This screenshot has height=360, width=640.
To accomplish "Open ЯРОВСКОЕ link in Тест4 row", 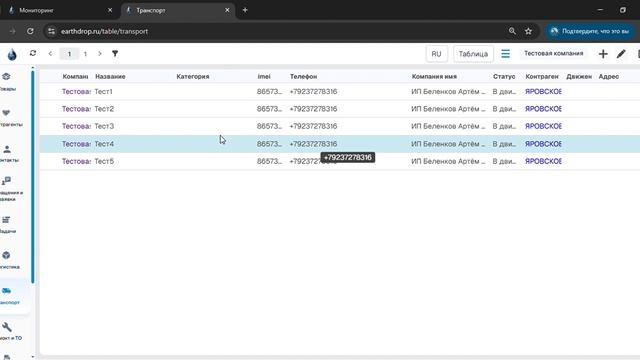I will [x=543, y=144].
